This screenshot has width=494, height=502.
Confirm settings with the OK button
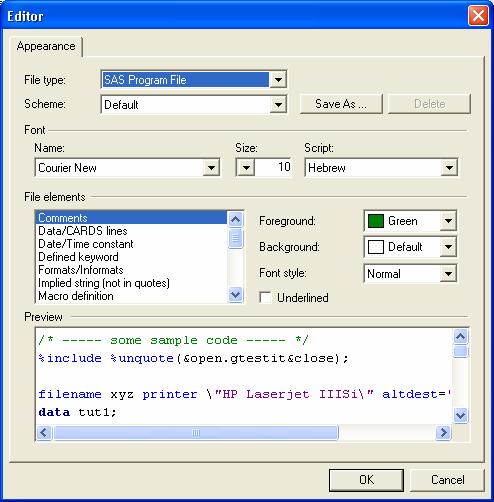(366, 480)
